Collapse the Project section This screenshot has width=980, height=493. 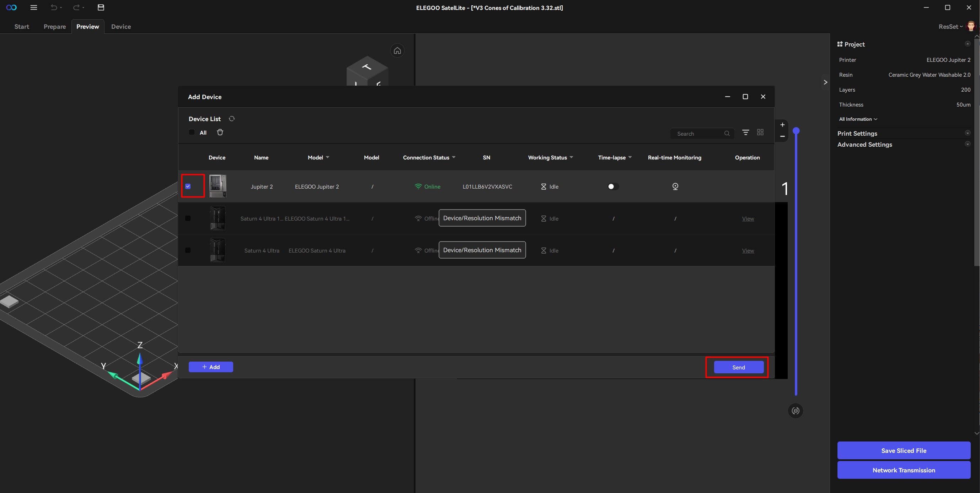tap(968, 44)
